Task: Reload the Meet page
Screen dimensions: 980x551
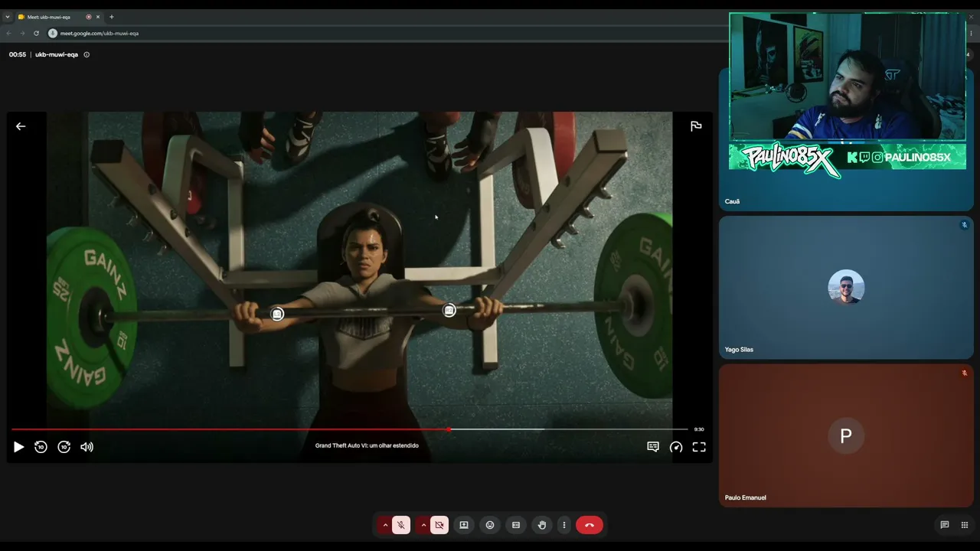Action: (x=36, y=33)
